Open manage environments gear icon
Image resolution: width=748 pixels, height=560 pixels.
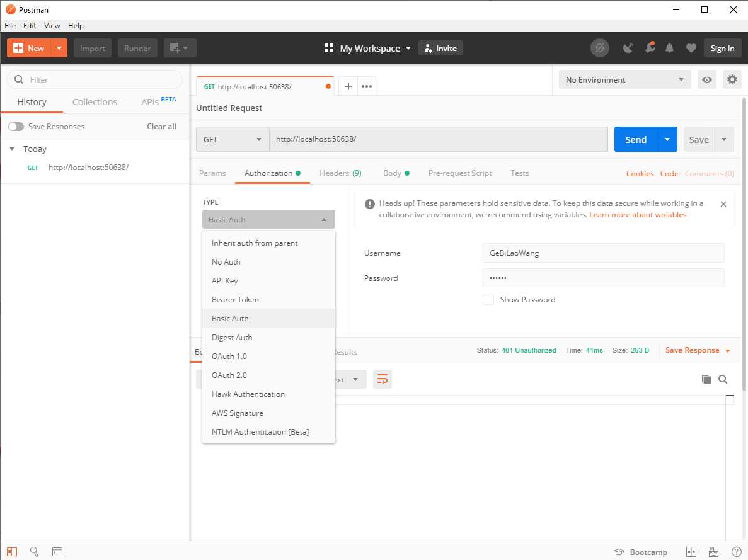coord(732,79)
